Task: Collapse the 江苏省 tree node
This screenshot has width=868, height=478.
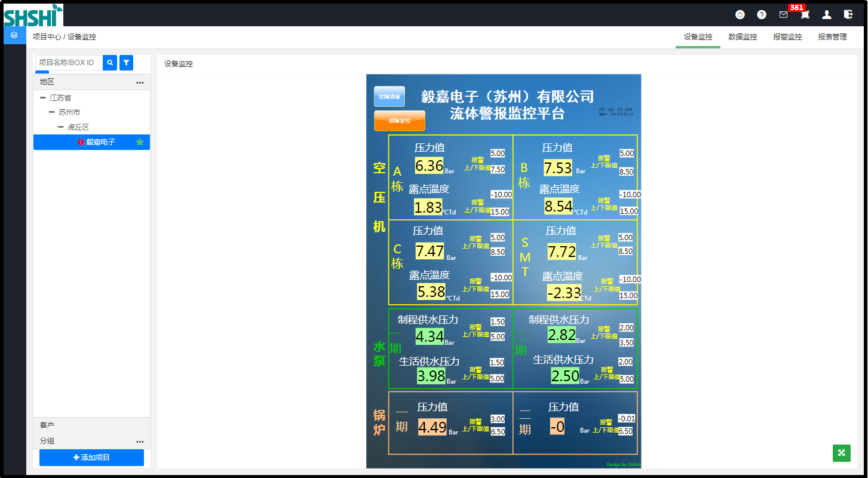Action: 43,97
